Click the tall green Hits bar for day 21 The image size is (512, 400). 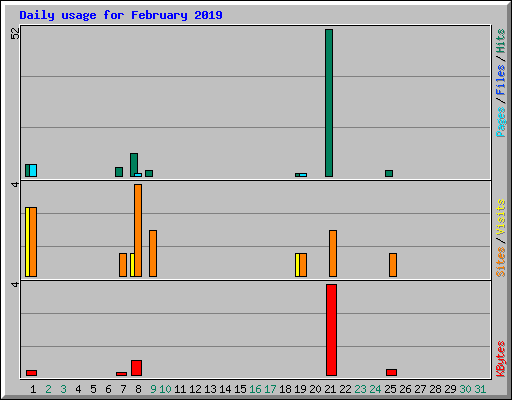[x=329, y=103]
